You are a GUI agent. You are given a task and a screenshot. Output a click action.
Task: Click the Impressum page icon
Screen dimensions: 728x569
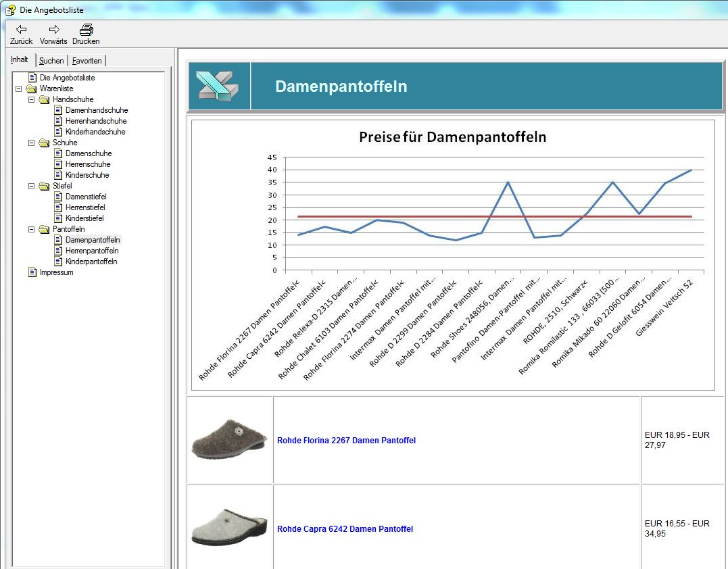point(32,272)
